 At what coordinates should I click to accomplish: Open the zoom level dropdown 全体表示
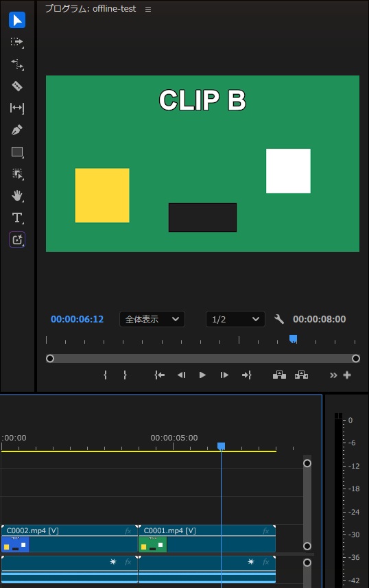tap(152, 319)
